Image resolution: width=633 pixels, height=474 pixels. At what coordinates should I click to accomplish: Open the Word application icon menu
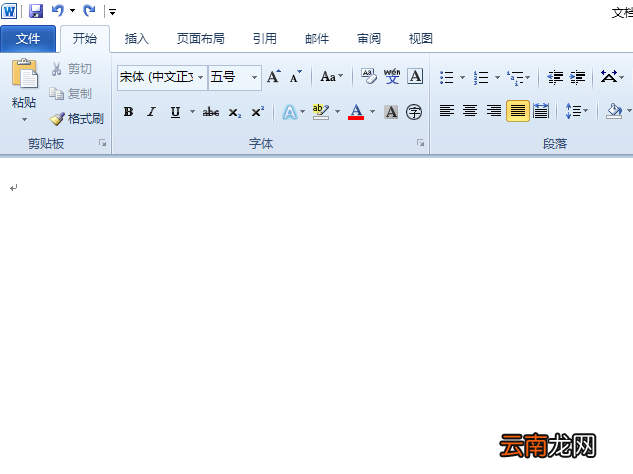point(9,11)
